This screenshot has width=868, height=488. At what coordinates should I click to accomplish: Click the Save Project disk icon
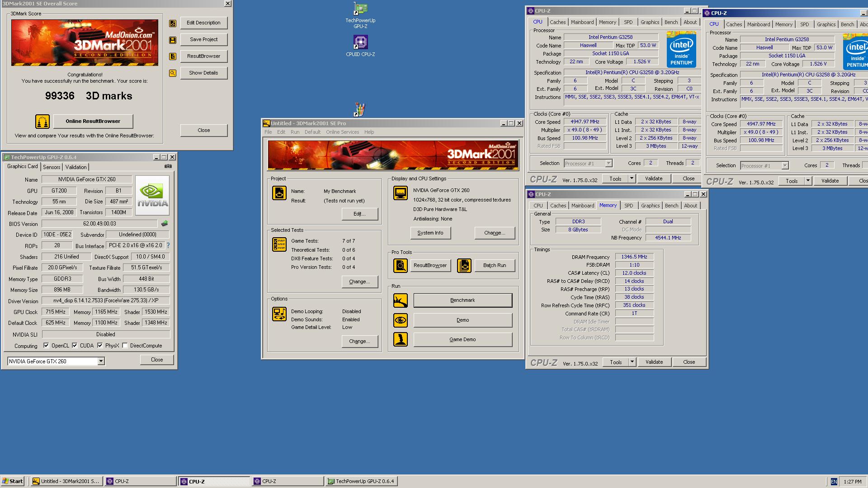coord(173,40)
